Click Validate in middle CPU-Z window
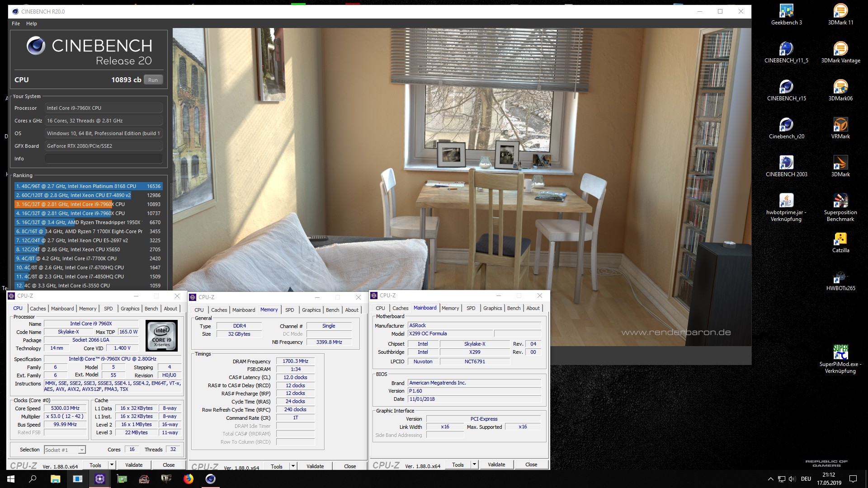 tap(315, 466)
